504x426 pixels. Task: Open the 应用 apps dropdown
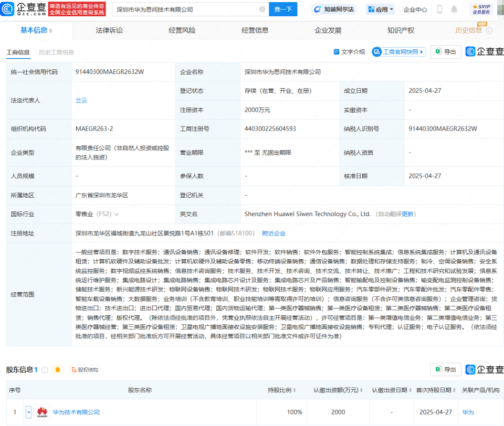380,9
